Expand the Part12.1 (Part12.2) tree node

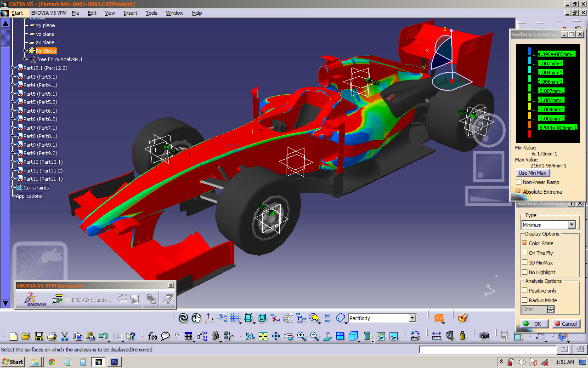(13, 68)
